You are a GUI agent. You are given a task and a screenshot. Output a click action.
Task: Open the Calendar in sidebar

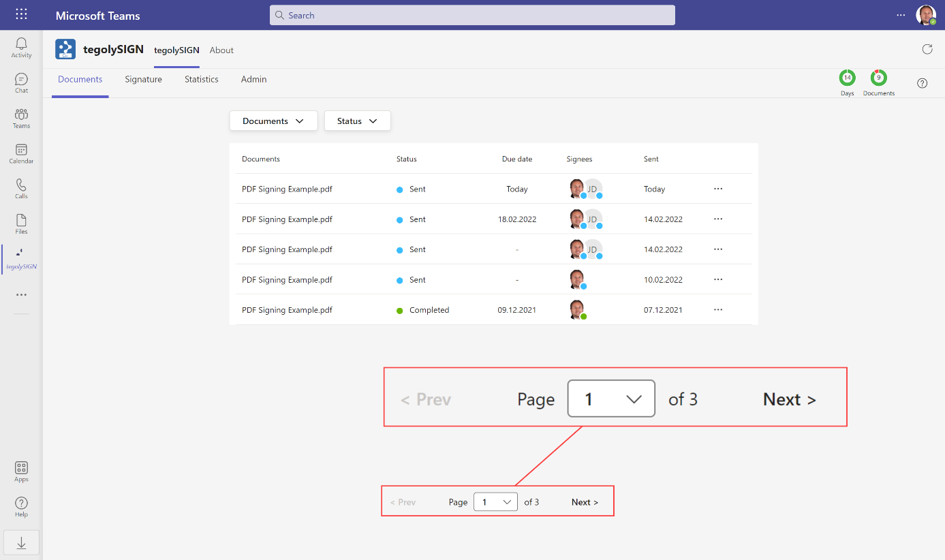coord(21,154)
